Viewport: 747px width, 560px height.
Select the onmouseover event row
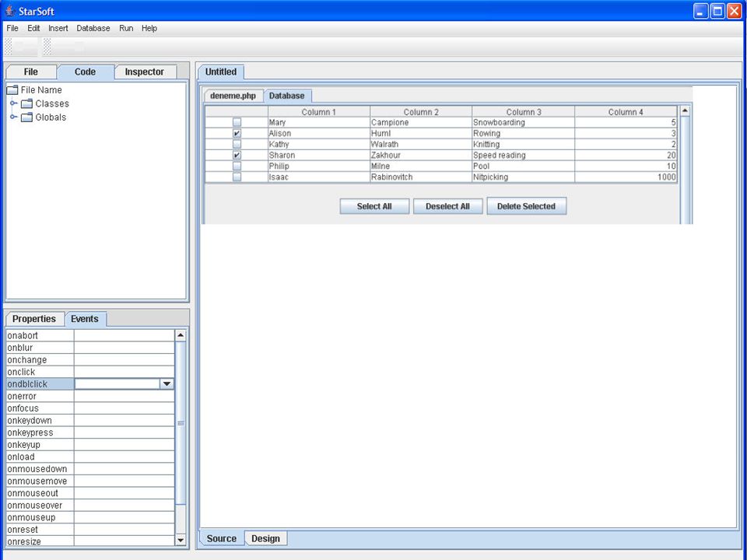click(90, 506)
